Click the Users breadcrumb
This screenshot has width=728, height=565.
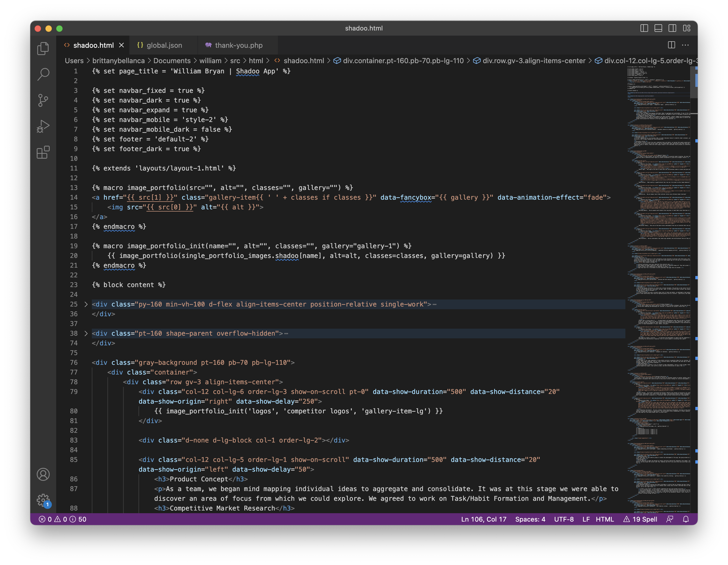coord(74,61)
